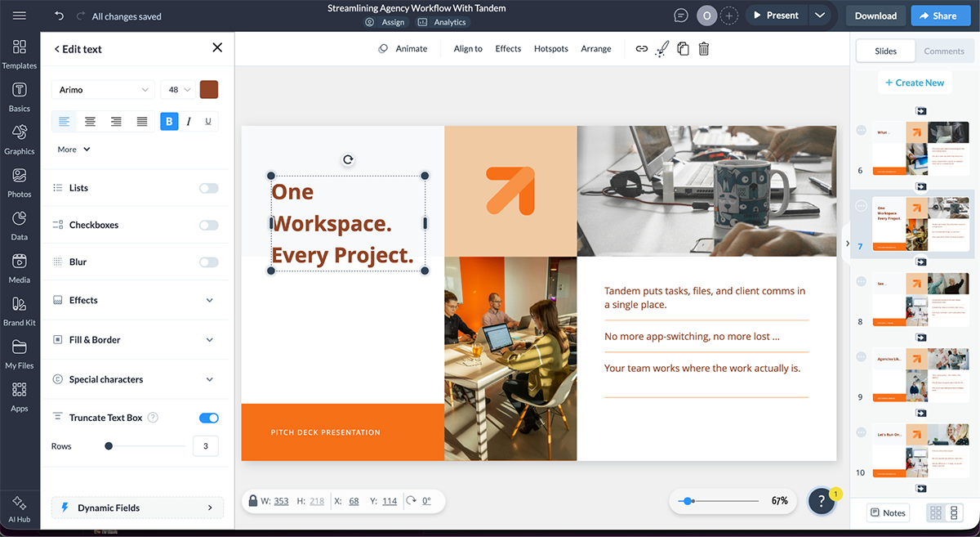Start the presentation with Present
The height and width of the screenshot is (537, 980).
[775, 16]
